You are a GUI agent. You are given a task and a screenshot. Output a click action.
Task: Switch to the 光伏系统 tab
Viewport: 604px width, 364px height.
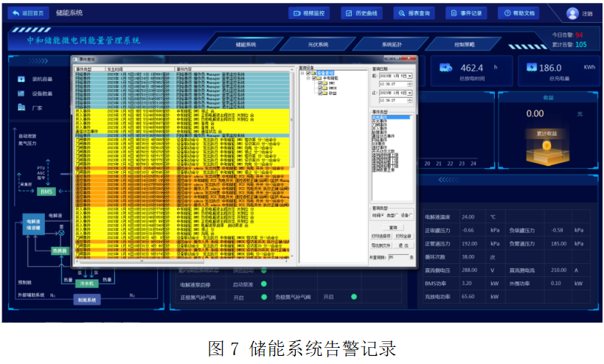318,44
